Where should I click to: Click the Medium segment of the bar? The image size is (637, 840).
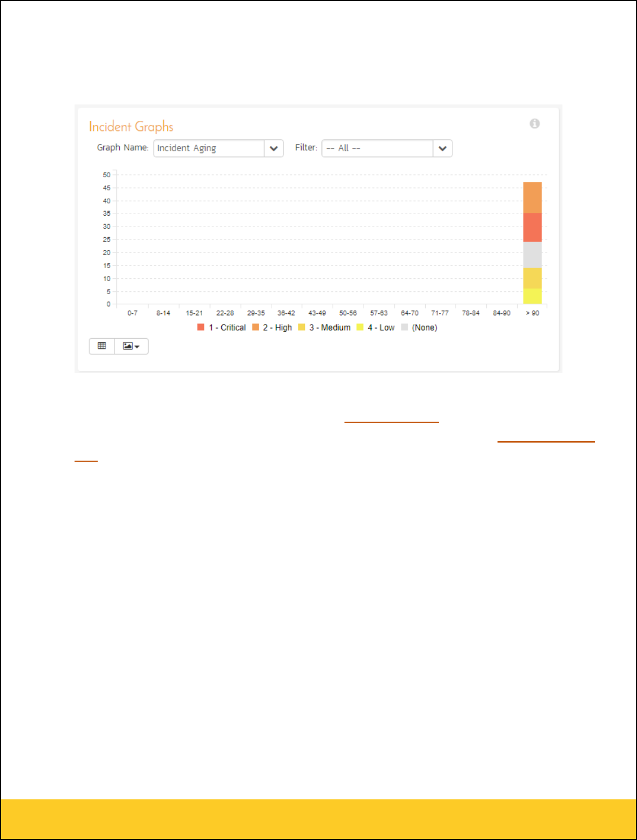533,278
